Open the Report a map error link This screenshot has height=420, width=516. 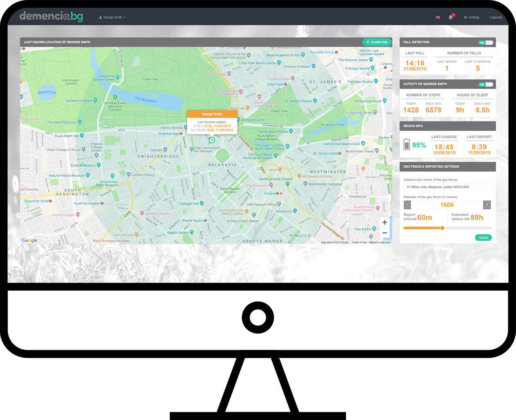pos(380,243)
